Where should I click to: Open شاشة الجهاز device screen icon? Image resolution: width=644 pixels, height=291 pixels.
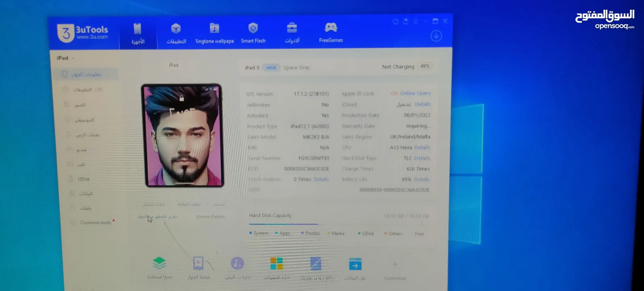pyautogui.click(x=198, y=263)
